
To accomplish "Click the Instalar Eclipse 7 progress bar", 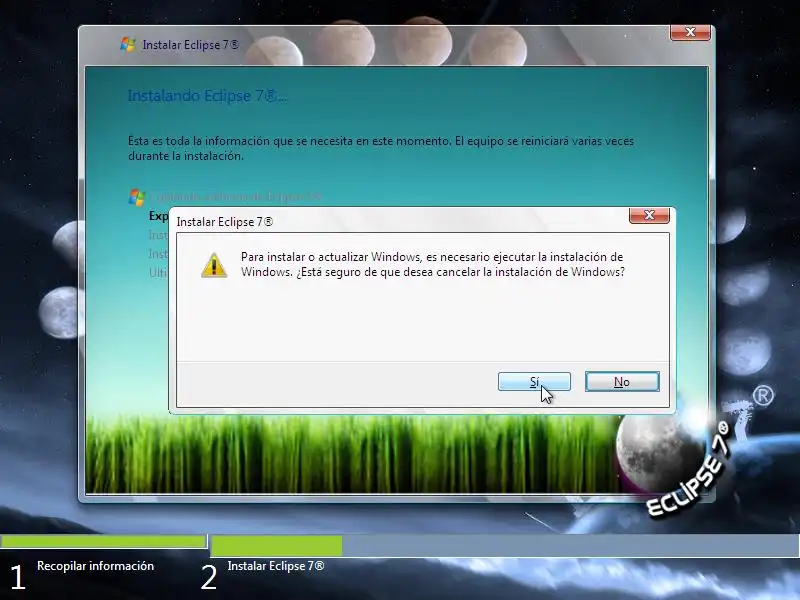I will pos(505,546).
